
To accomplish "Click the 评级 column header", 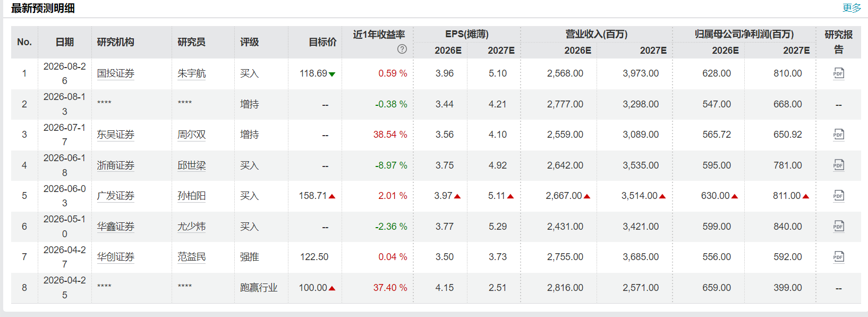I will (250, 42).
